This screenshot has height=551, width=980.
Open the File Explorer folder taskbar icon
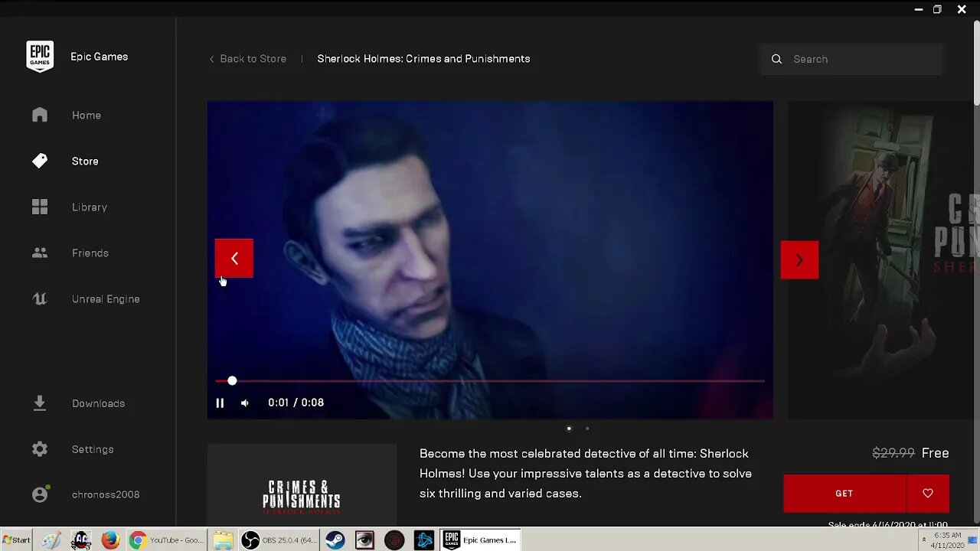[223, 540]
